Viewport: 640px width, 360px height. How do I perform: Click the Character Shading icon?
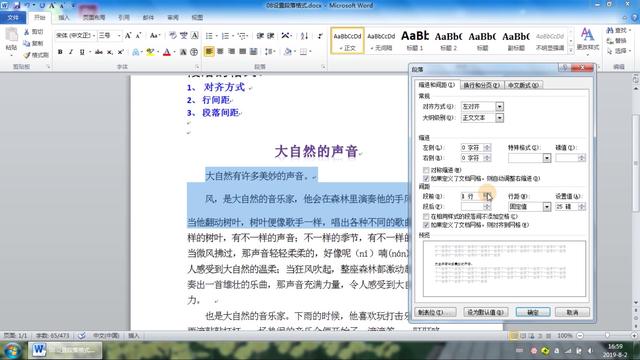tap(183, 52)
